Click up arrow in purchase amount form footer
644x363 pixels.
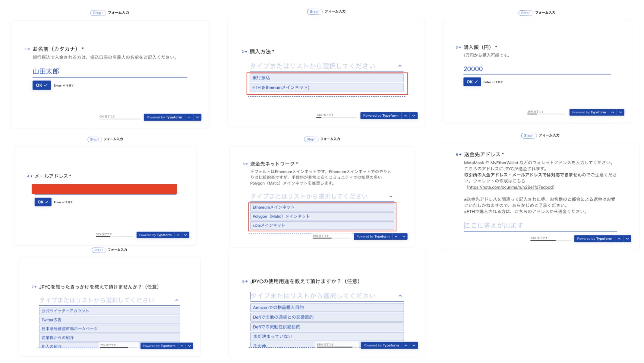pos(613,112)
